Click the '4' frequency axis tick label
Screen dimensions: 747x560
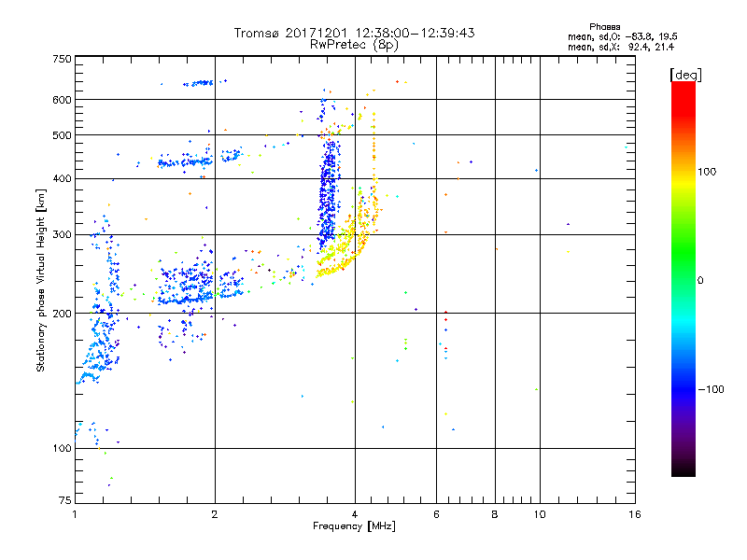[355, 514]
